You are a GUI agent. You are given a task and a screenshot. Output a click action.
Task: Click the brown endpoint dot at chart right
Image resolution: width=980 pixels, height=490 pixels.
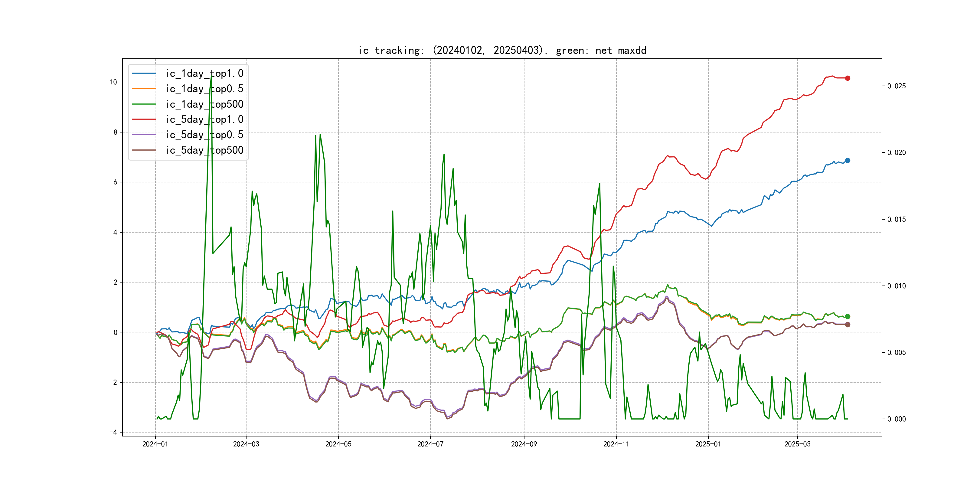click(847, 325)
